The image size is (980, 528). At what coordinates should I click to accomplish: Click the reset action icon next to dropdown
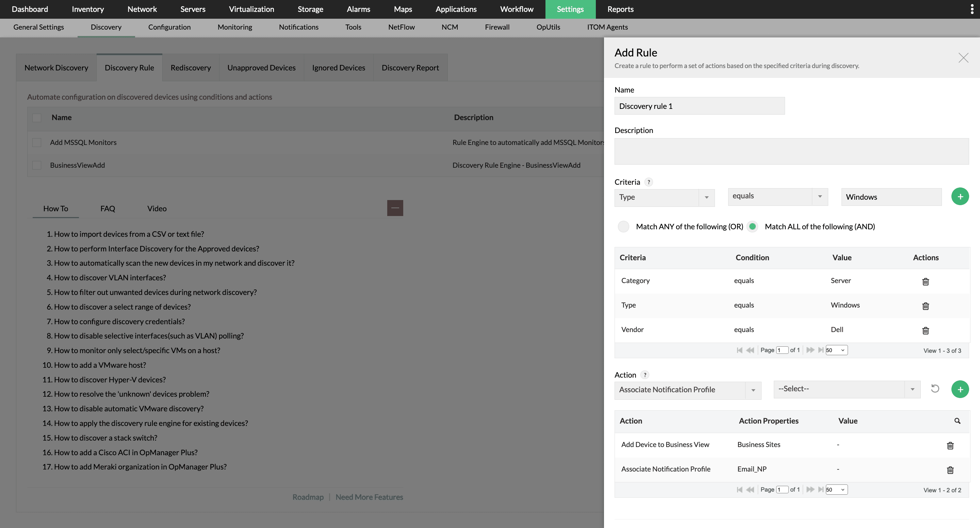[935, 389]
